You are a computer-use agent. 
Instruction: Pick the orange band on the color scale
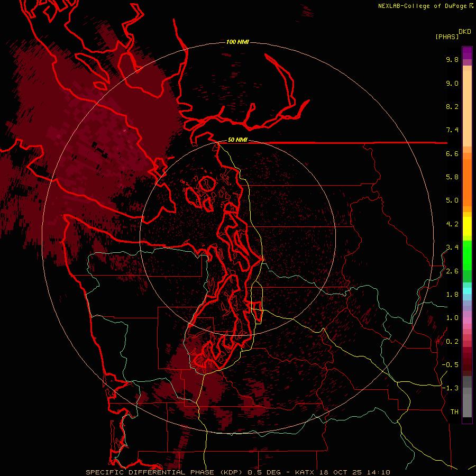pos(467,183)
